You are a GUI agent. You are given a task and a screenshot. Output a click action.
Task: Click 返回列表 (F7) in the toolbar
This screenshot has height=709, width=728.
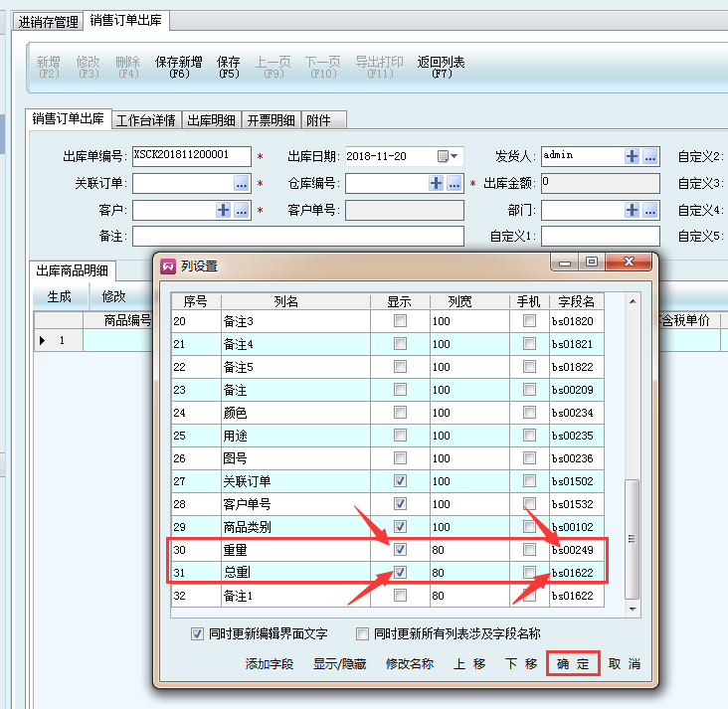point(442,68)
